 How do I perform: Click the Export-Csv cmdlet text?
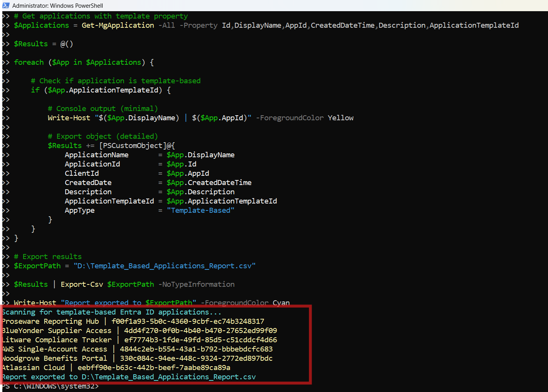pyautogui.click(x=82, y=284)
